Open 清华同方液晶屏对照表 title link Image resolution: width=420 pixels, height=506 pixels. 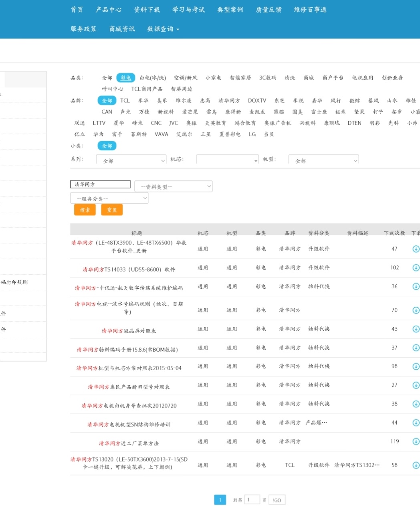(129, 331)
